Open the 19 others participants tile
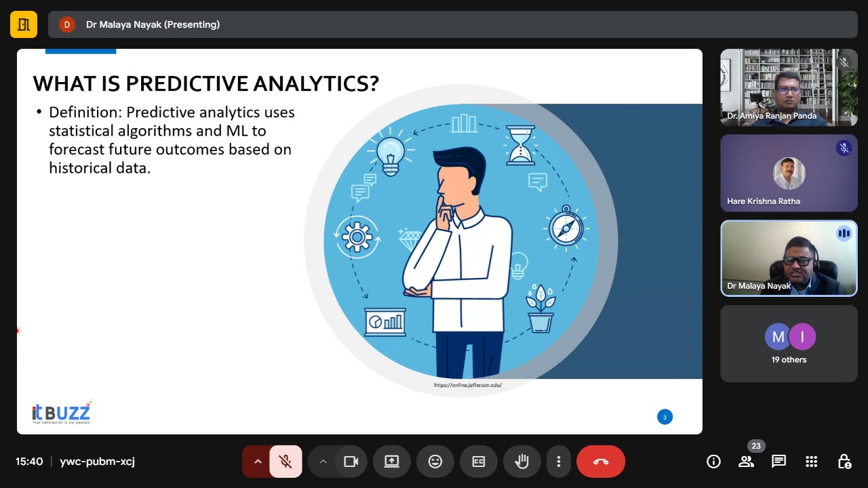This screenshot has height=488, width=868. tap(789, 344)
